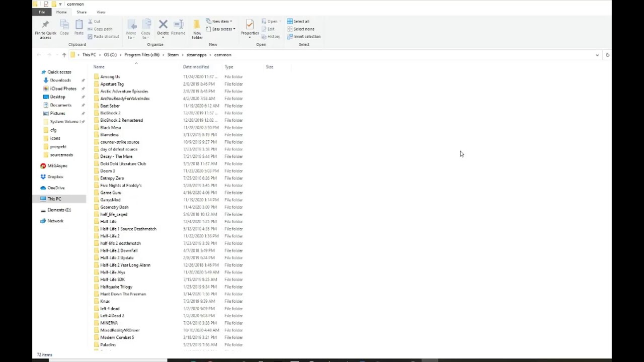Cut the selected item using Cut
Image resolution: width=644 pixels, height=362 pixels.
click(x=94, y=22)
